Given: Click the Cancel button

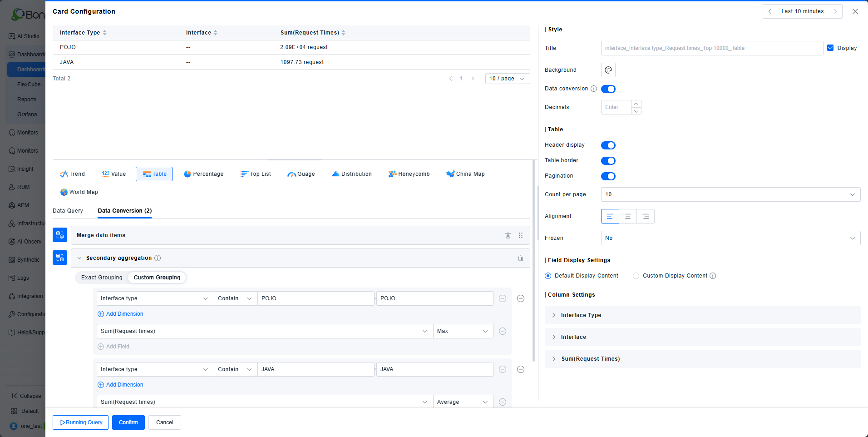Looking at the screenshot, I should pyautogui.click(x=165, y=422).
